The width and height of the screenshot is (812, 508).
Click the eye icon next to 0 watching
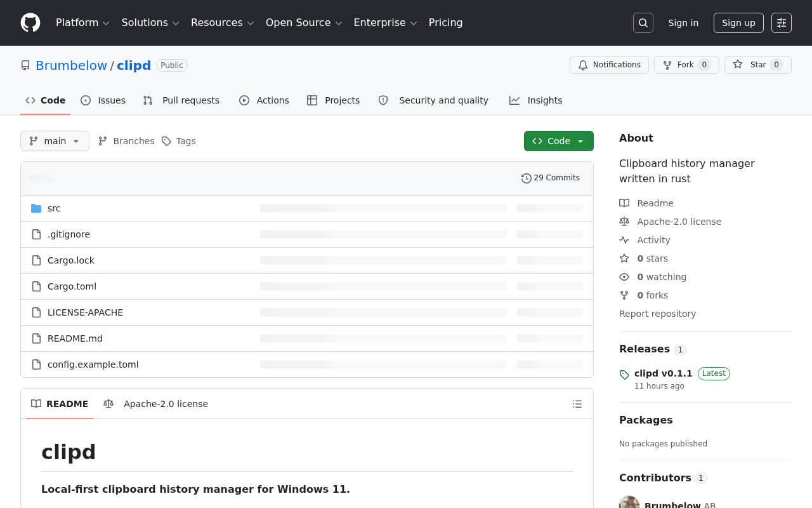click(624, 277)
